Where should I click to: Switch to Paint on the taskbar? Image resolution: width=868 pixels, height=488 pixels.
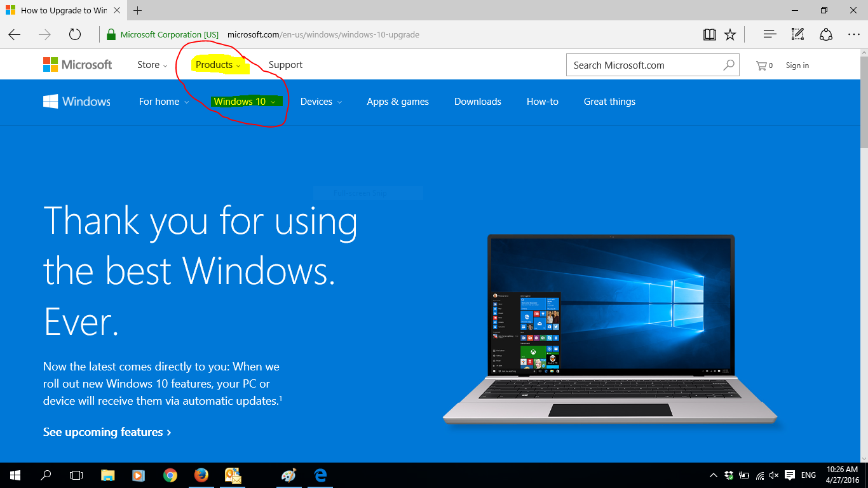pos(289,475)
